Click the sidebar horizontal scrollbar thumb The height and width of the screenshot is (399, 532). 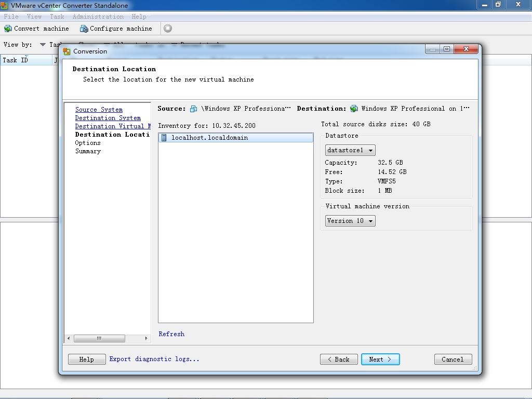coord(99,338)
